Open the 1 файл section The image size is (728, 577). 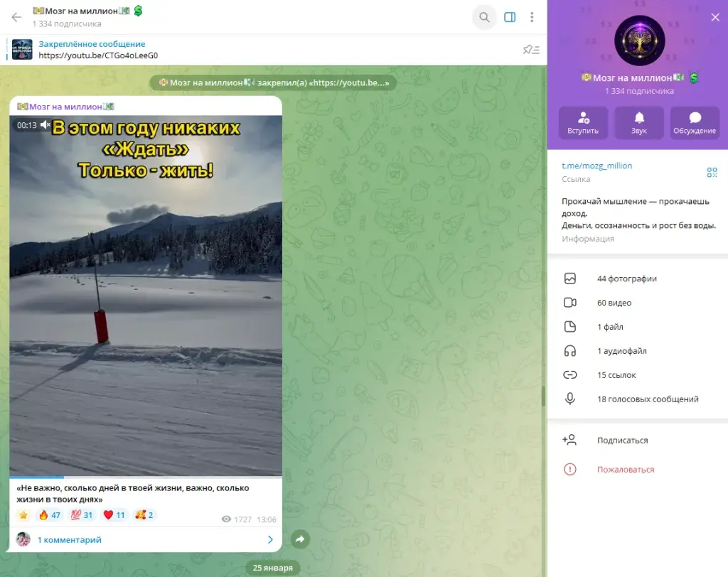tap(638, 327)
